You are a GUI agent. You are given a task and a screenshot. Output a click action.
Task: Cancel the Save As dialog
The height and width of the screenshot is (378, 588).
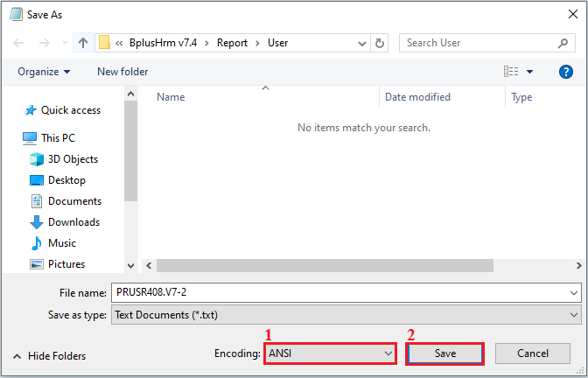[x=532, y=353]
